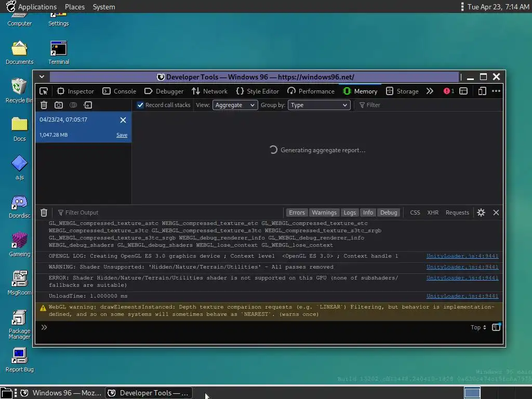Open the Documents desktop icon

tap(19, 53)
